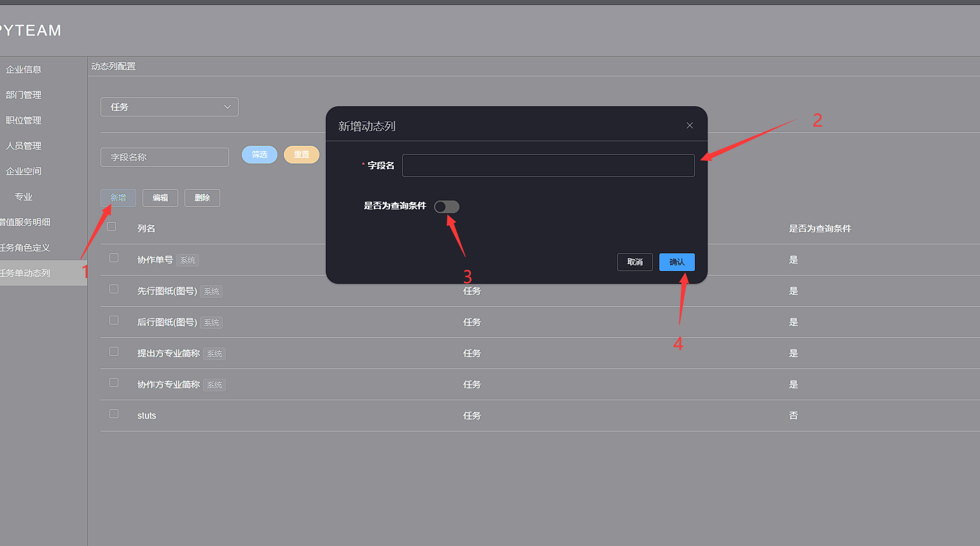Image resolution: width=980 pixels, height=546 pixels.
Task: Check the checkbox for 协作单号 row
Action: pyautogui.click(x=114, y=258)
